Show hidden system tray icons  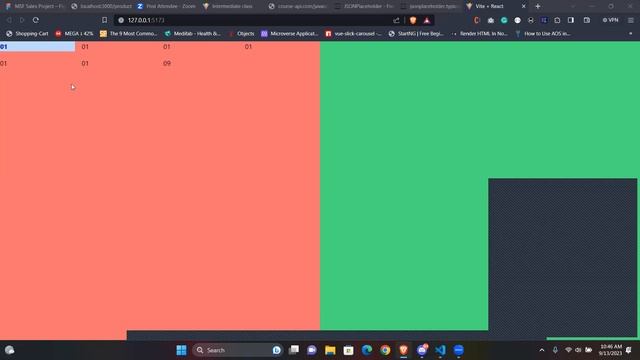pyautogui.click(x=542, y=350)
